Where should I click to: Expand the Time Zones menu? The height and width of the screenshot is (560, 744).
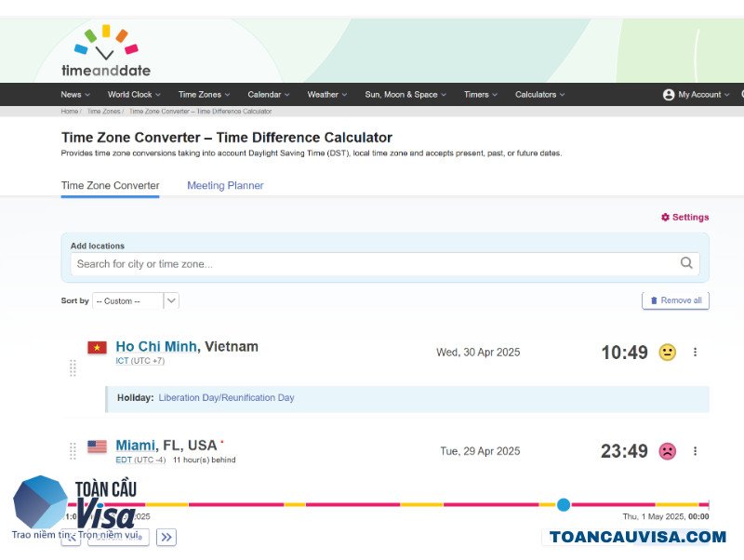click(204, 95)
